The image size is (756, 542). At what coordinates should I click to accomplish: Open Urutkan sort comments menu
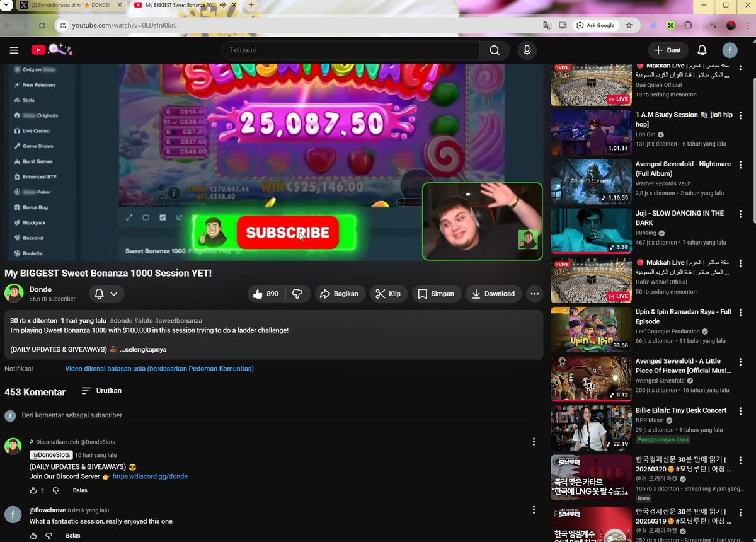point(101,391)
